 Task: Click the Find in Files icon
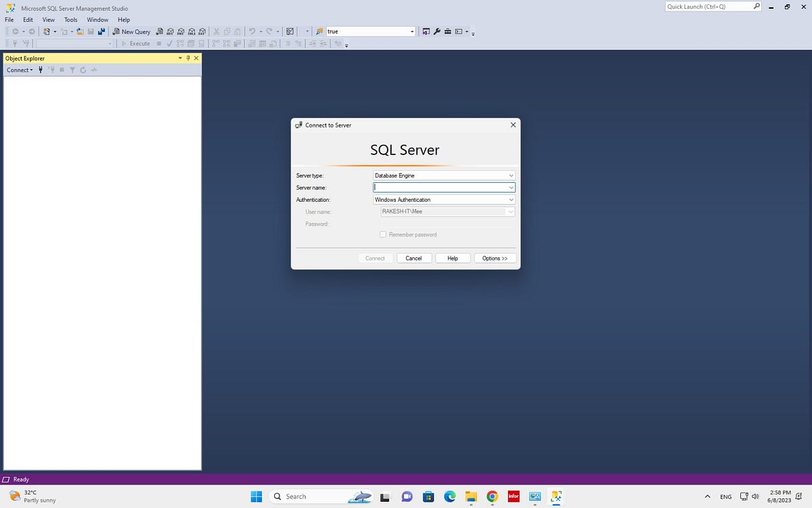coord(319,31)
